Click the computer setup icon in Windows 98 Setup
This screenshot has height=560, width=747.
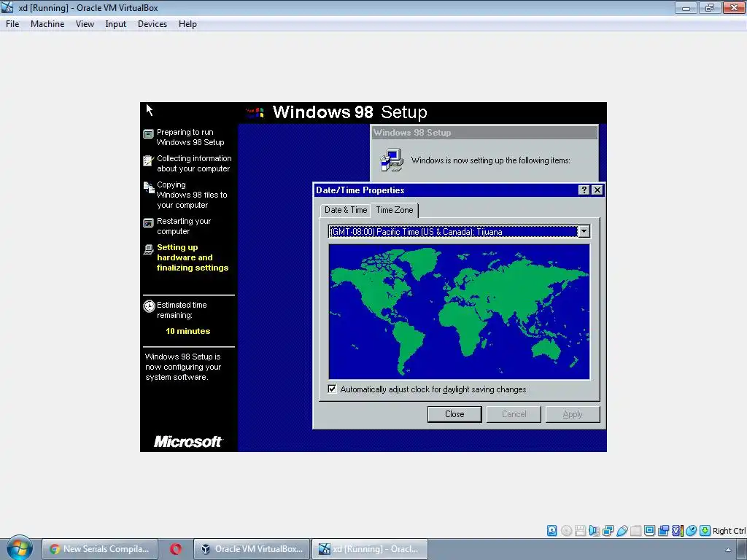(x=392, y=160)
